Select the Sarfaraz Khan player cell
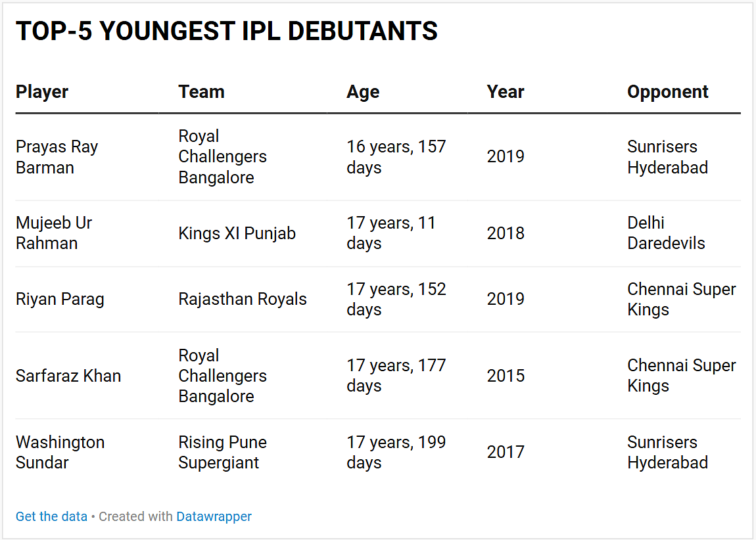756x540 pixels. pyautogui.click(x=68, y=376)
